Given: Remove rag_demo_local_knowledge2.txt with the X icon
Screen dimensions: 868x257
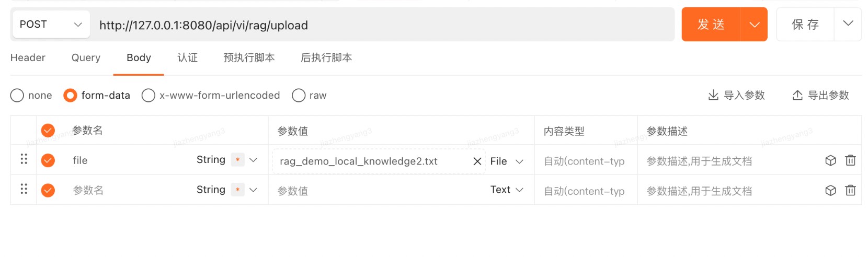Looking at the screenshot, I should point(477,161).
